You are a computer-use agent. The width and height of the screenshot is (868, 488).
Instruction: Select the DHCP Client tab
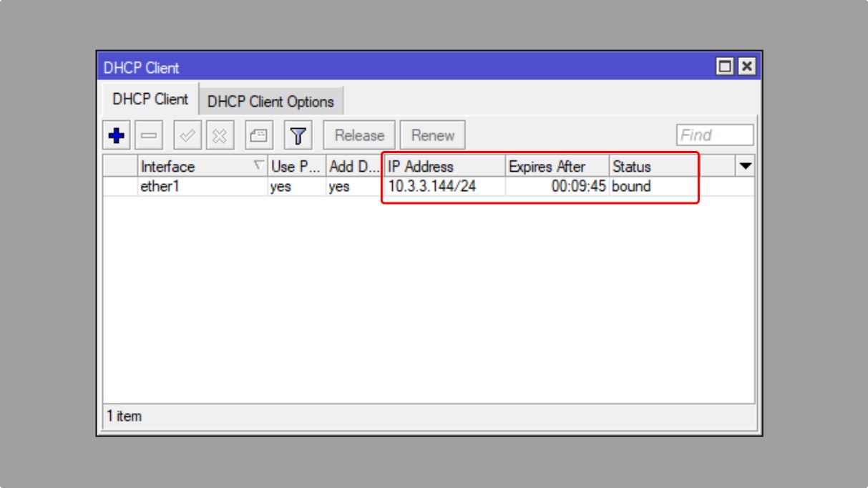point(150,100)
